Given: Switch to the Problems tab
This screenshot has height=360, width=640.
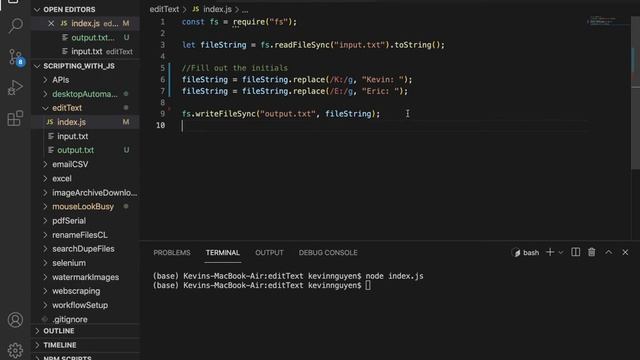Looking at the screenshot, I should click(172, 253).
